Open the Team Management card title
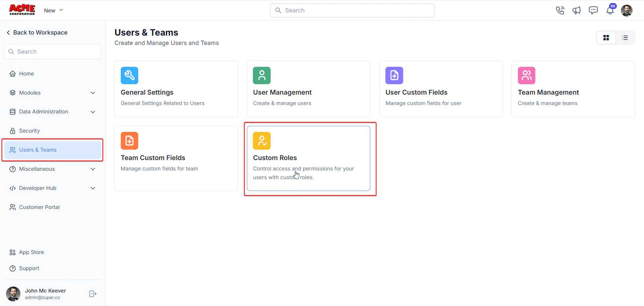 click(548, 92)
